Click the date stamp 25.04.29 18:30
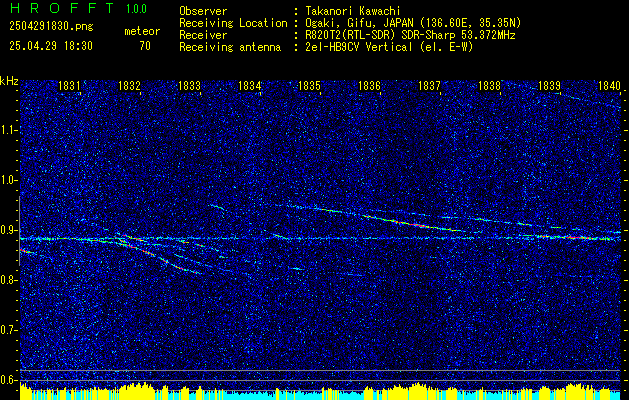This screenshot has height=400, width=629. click(51, 46)
